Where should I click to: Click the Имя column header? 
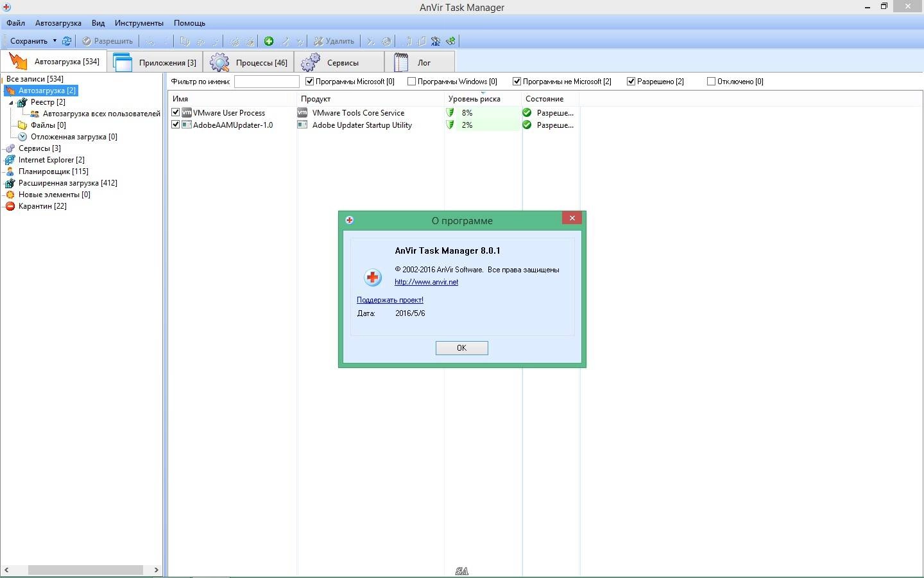232,99
